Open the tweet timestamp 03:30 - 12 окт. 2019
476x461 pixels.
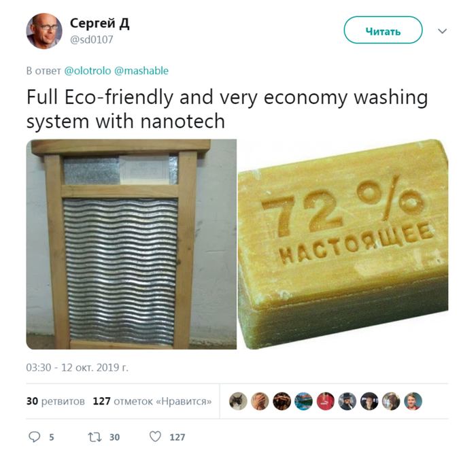(77, 368)
